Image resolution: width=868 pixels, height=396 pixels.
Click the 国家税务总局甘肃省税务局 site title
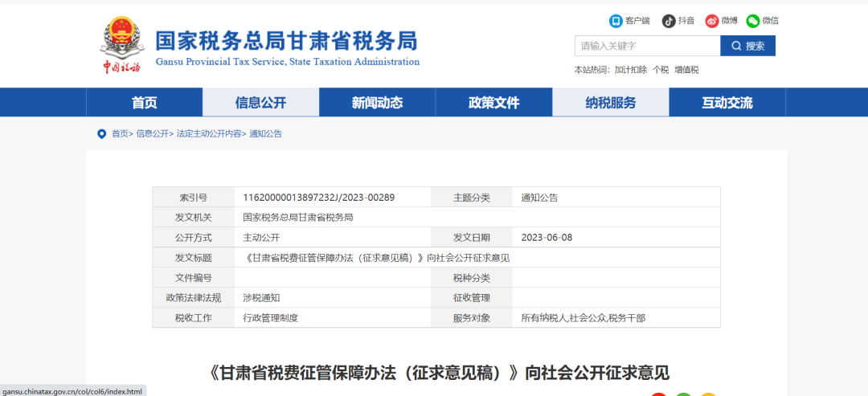click(x=286, y=41)
